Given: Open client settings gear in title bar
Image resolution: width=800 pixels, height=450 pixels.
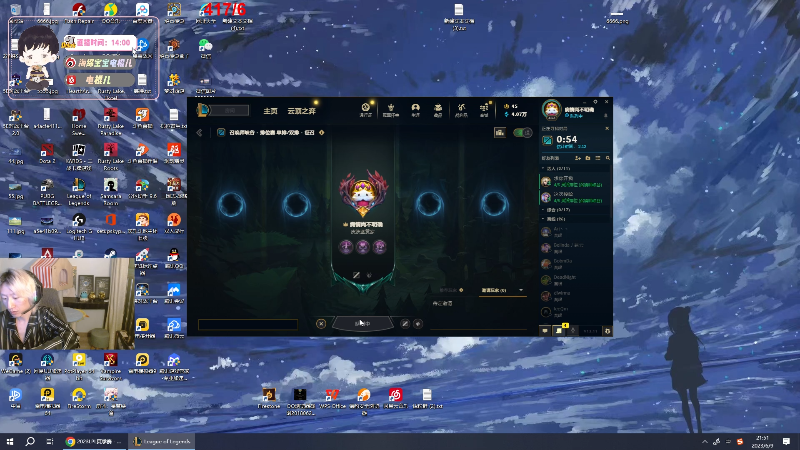Looking at the screenshot, I should (595, 102).
